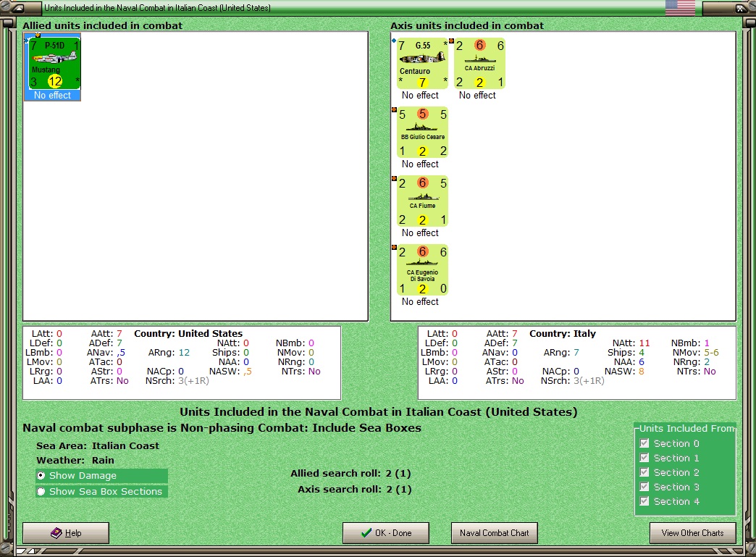The image size is (756, 557).
Task: Close the dialog with the X button
Action: [740, 8]
